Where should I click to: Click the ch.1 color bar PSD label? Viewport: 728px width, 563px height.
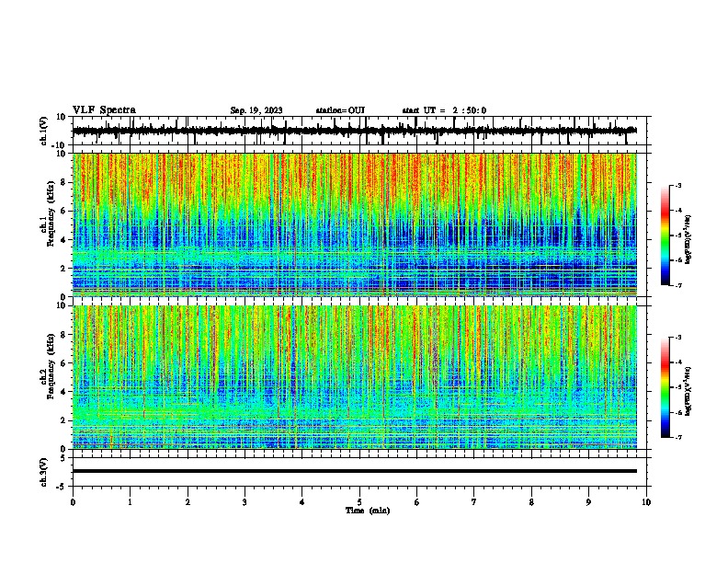[x=688, y=240]
